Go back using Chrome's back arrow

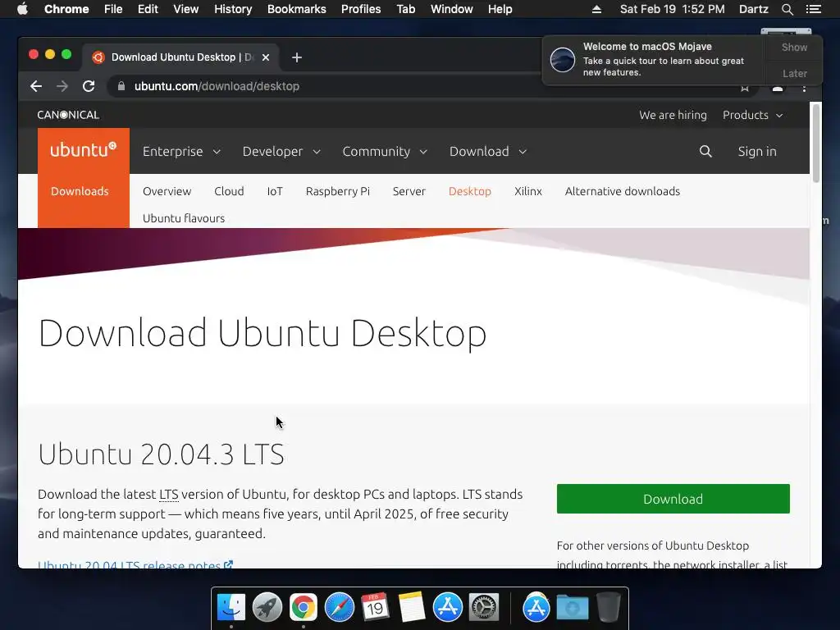click(36, 86)
